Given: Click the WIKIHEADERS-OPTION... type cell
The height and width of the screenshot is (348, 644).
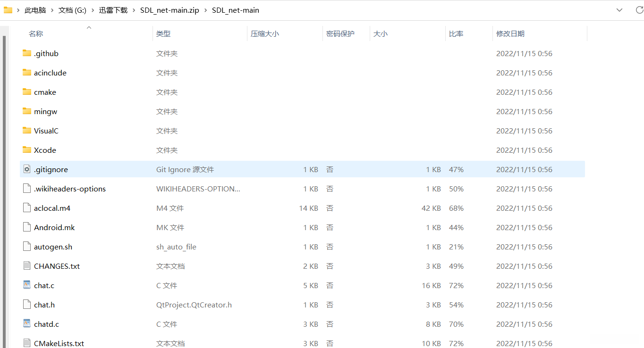Looking at the screenshot, I should click(198, 189).
